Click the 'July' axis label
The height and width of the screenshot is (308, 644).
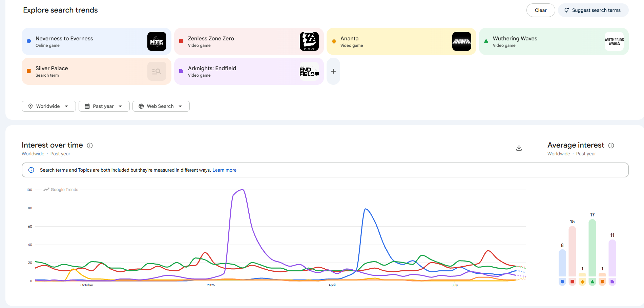pos(455,285)
